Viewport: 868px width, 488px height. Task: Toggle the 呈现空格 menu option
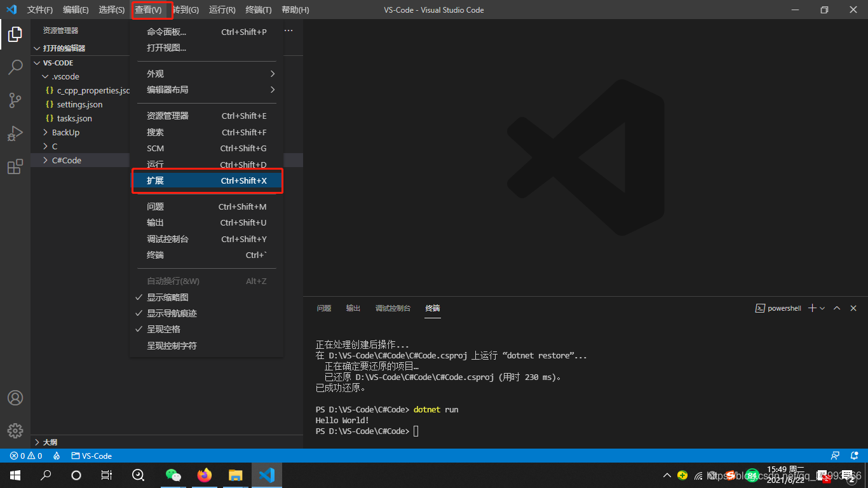[207, 329]
